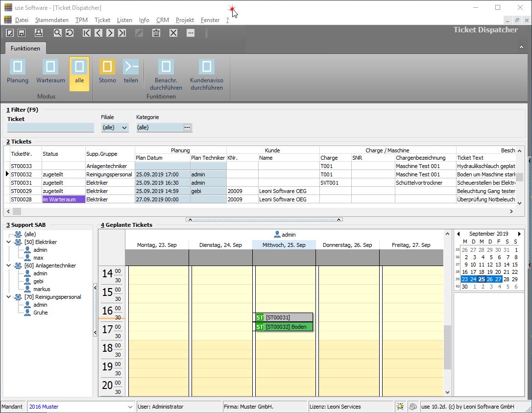Open the Ticket menu

tap(102, 20)
